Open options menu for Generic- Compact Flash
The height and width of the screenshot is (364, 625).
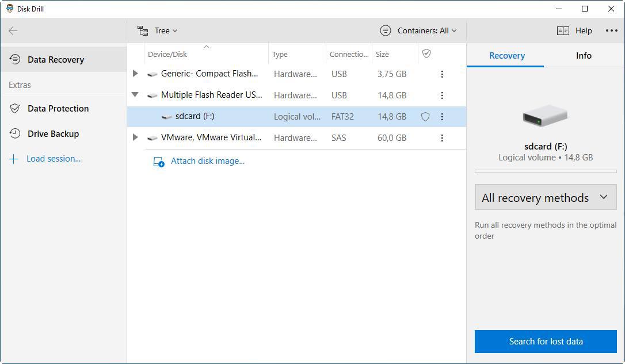[x=441, y=74]
